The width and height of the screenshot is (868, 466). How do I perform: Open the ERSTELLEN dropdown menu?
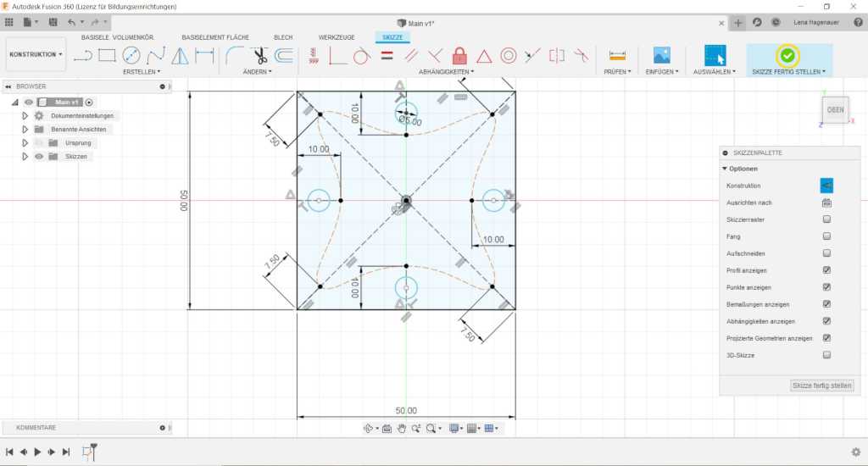click(142, 72)
